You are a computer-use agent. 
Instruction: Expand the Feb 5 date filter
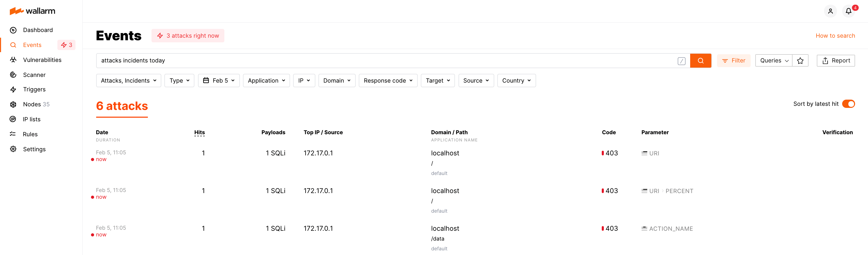(219, 81)
